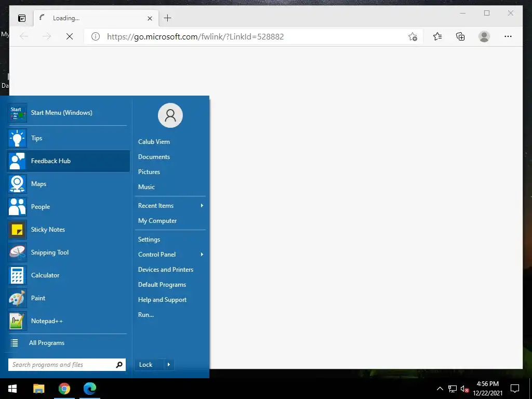The width and height of the screenshot is (532, 399).
Task: Click the Windows Start button
Action: click(12, 389)
